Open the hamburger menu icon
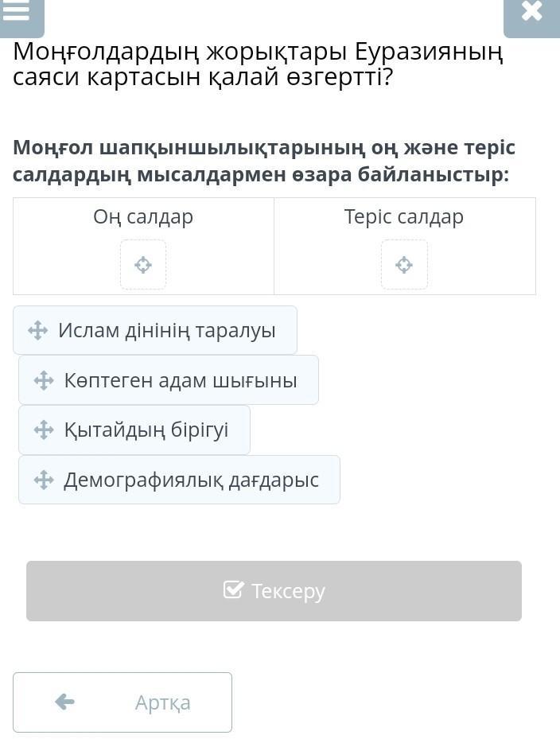560x739 pixels. 17,11
